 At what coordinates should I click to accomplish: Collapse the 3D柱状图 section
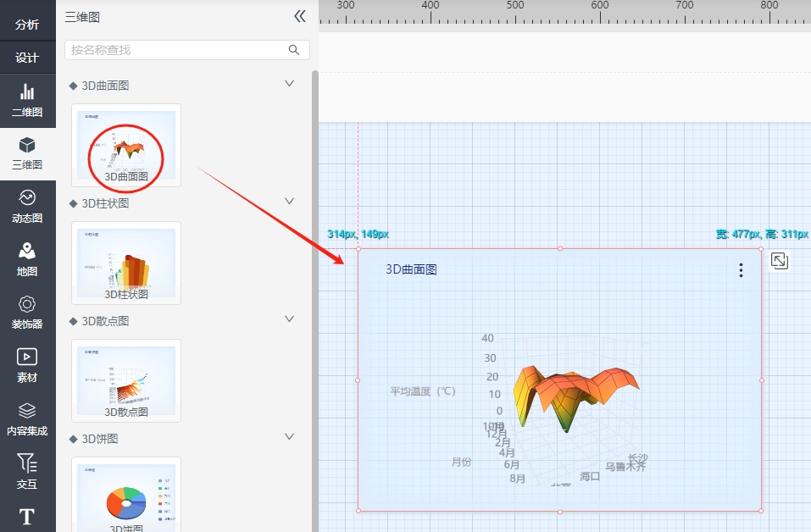tap(289, 202)
